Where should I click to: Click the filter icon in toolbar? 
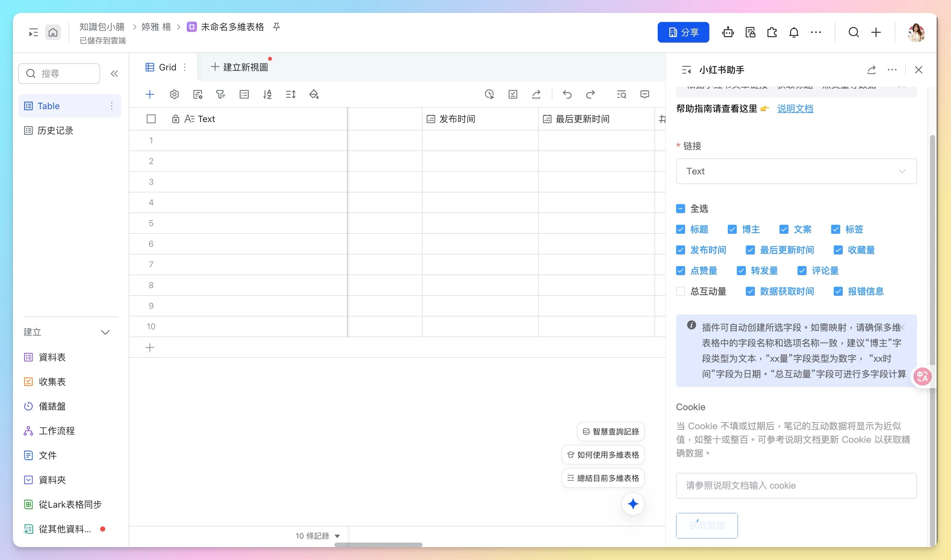220,94
